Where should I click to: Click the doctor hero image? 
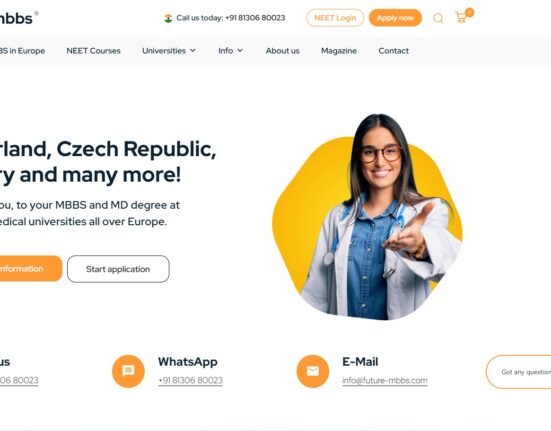tap(368, 217)
